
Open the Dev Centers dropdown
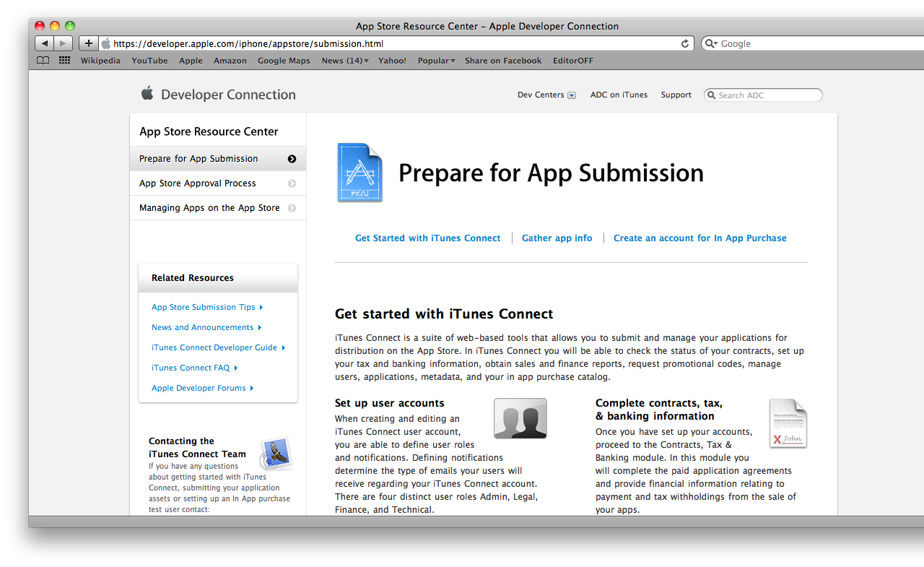[546, 95]
